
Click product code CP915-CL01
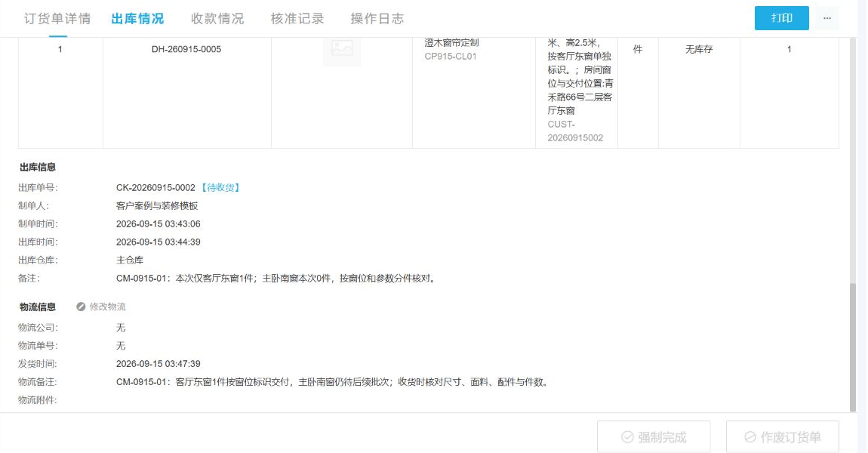451,57
